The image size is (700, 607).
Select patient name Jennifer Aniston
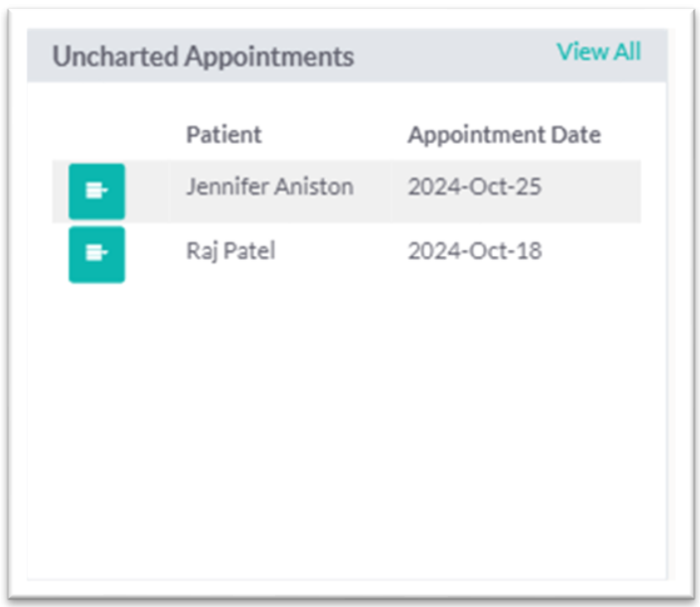point(269,187)
